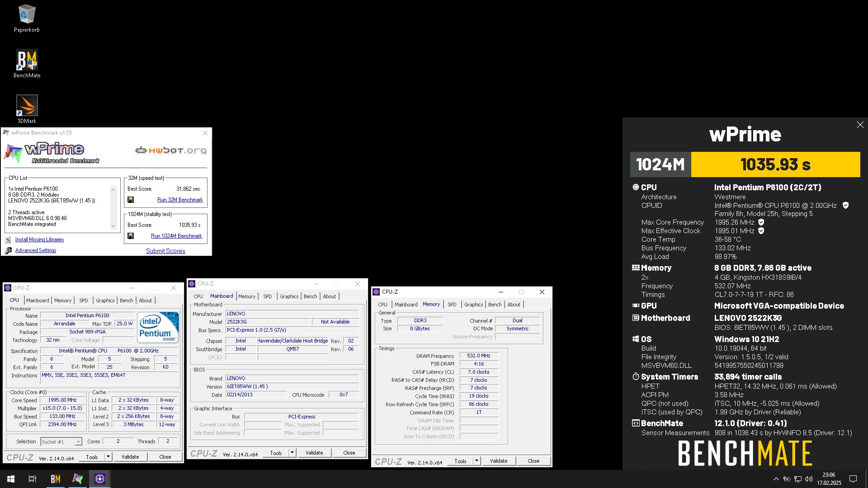Viewport: 868px width, 488px height.
Task: Open the Papierkorb recycle bin icon
Action: point(27,19)
